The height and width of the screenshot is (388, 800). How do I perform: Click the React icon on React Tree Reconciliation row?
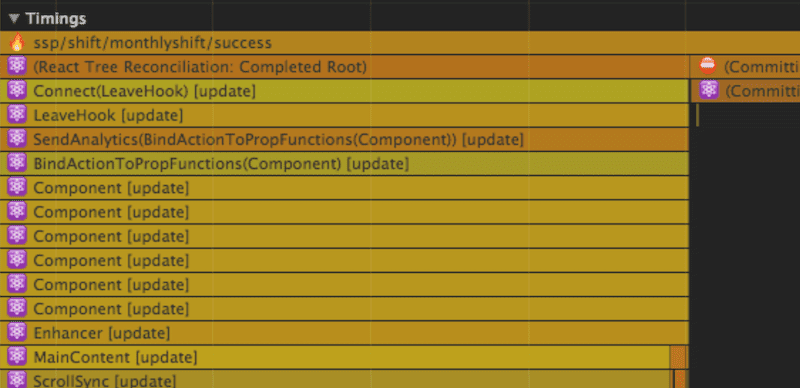click(17, 66)
